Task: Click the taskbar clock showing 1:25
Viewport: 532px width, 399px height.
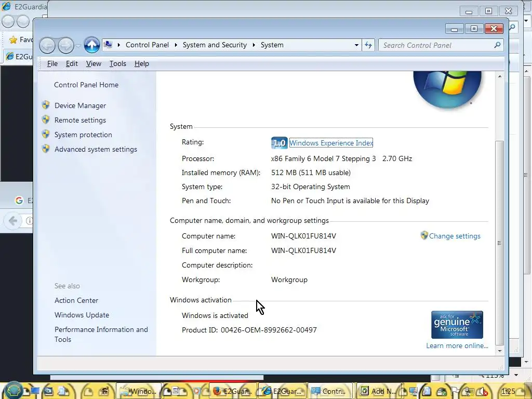Action: pyautogui.click(x=508, y=392)
